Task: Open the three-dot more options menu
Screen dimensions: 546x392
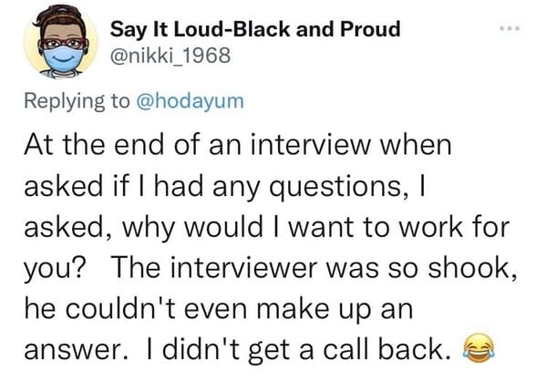Action: 510,28
